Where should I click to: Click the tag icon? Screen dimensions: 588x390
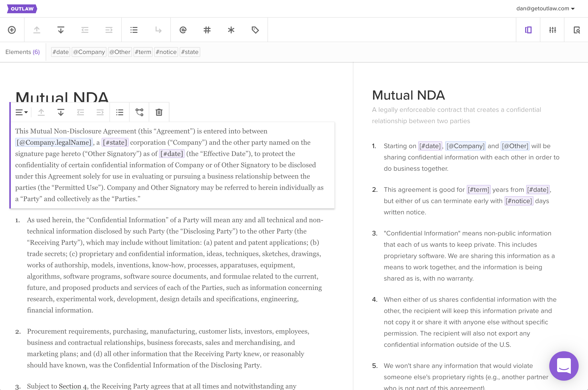point(255,30)
